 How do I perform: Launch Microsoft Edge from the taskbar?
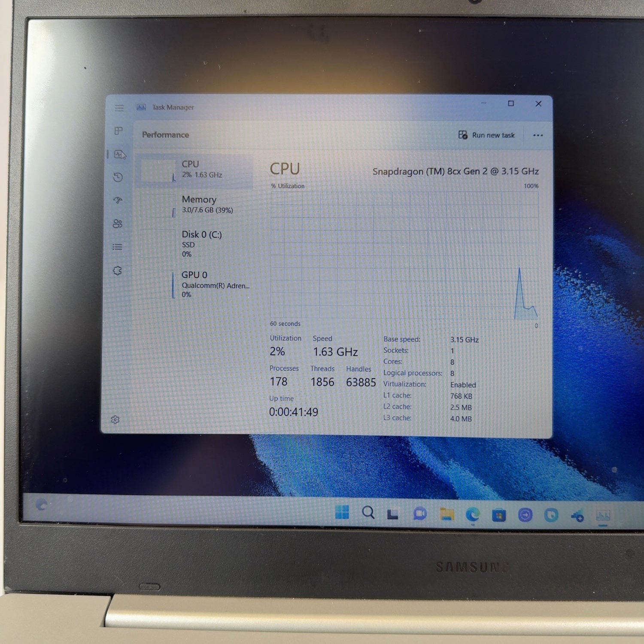click(x=473, y=514)
